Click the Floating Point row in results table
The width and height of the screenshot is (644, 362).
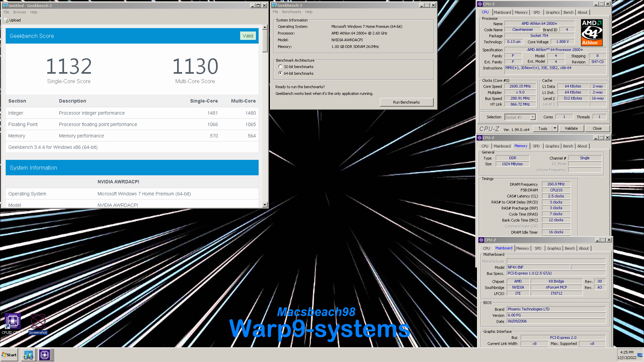click(132, 124)
